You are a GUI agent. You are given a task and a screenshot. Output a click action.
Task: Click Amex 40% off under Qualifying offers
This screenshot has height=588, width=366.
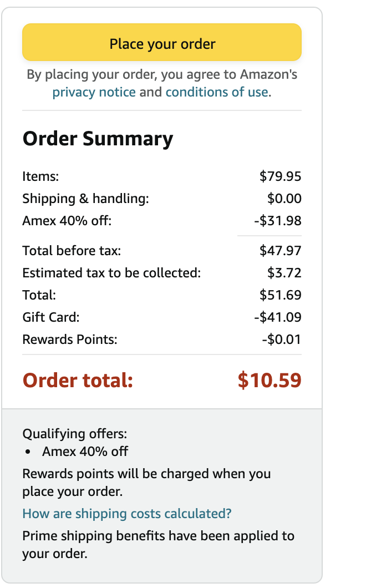pos(85,452)
